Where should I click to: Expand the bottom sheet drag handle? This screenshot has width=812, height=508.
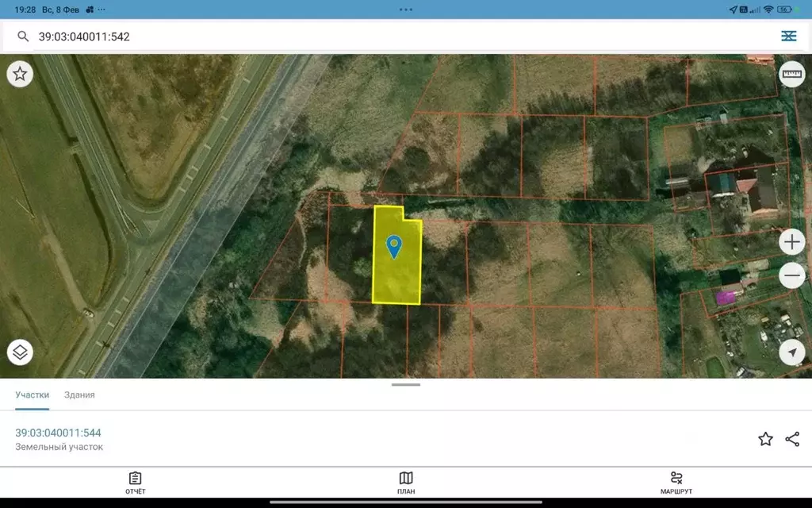(x=406, y=385)
